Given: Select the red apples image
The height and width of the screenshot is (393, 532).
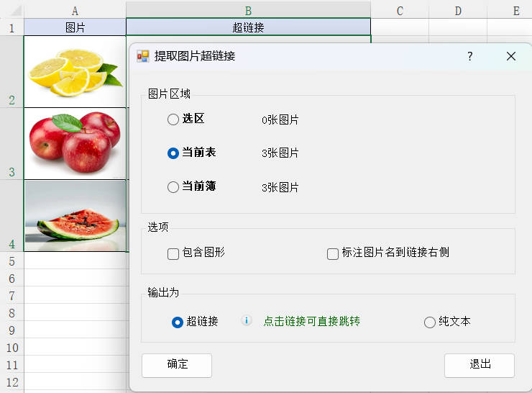Looking at the screenshot, I should [x=74, y=143].
